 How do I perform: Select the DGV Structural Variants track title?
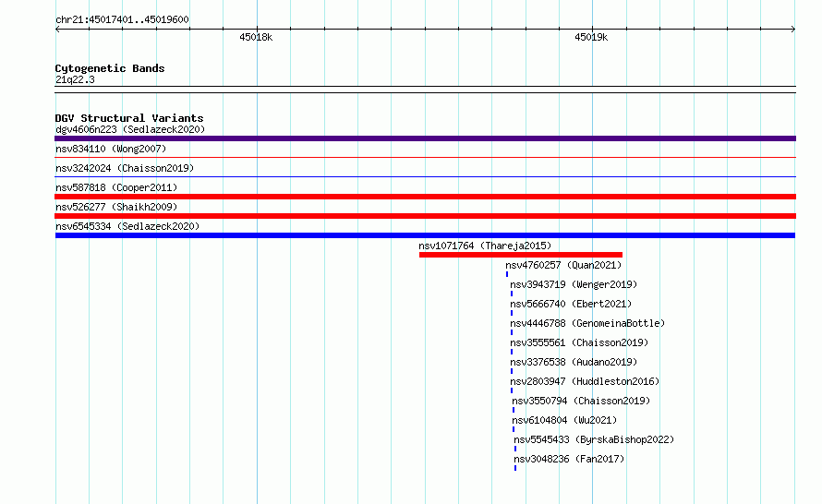click(129, 118)
